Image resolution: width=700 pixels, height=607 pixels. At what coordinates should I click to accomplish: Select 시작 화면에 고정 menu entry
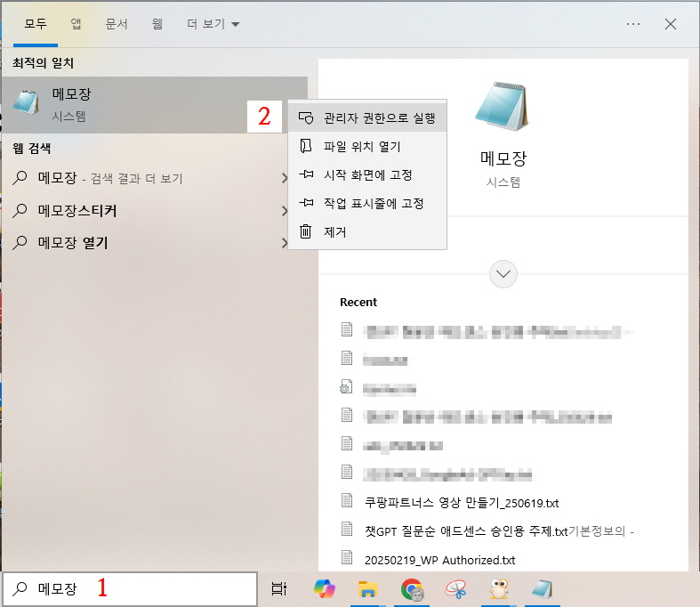(x=367, y=174)
